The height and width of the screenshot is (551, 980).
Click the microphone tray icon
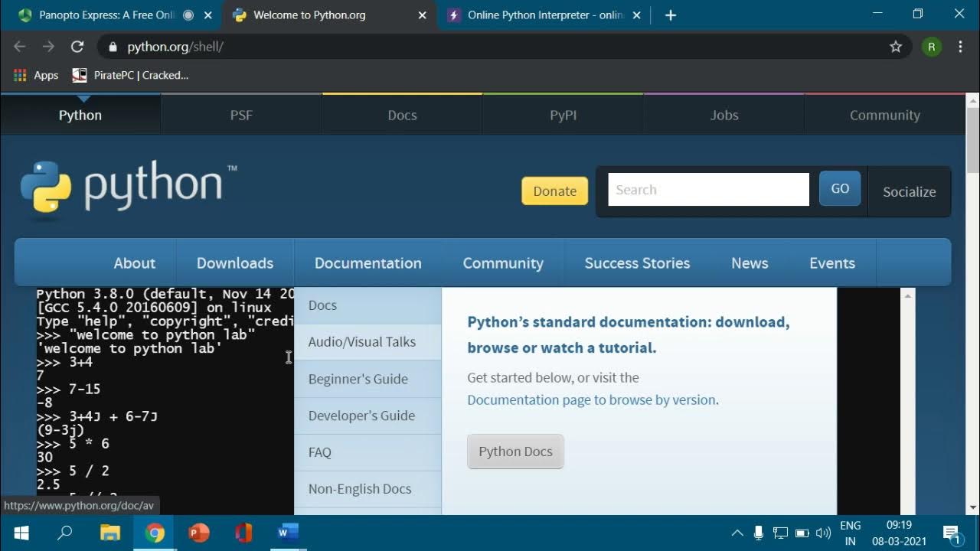[759, 533]
